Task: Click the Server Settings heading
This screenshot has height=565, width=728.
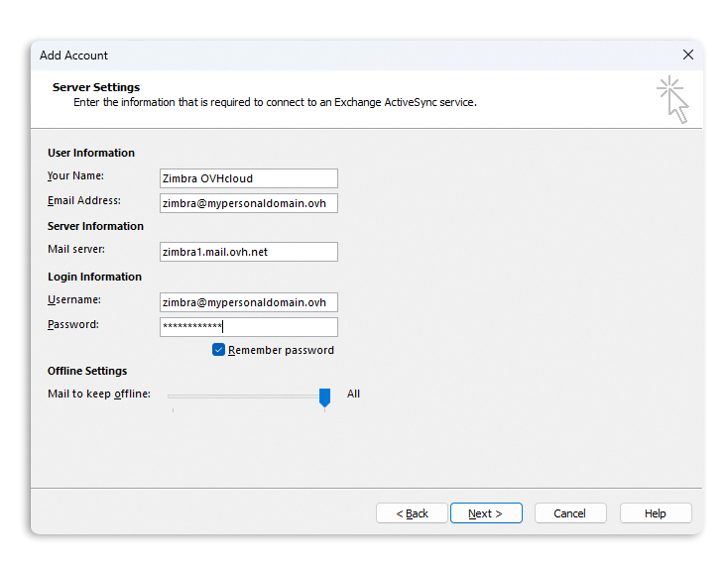Action: click(96, 87)
